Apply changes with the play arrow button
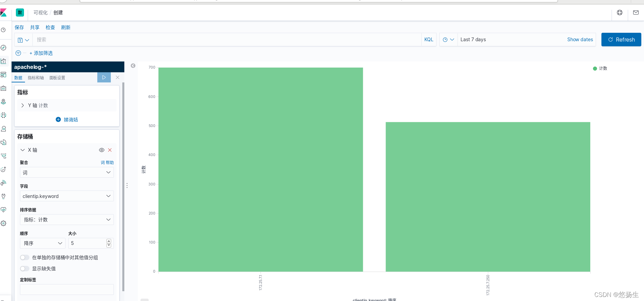This screenshot has width=644, height=301. pyautogui.click(x=104, y=77)
